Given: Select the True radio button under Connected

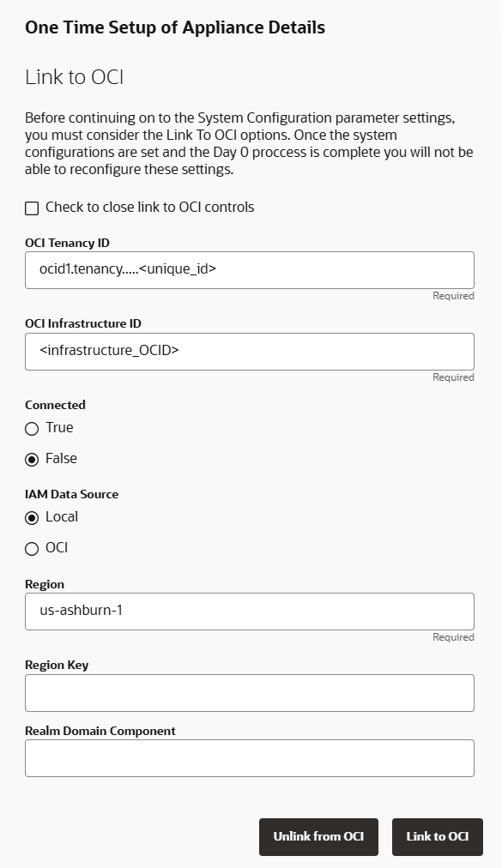Looking at the screenshot, I should pyautogui.click(x=32, y=428).
